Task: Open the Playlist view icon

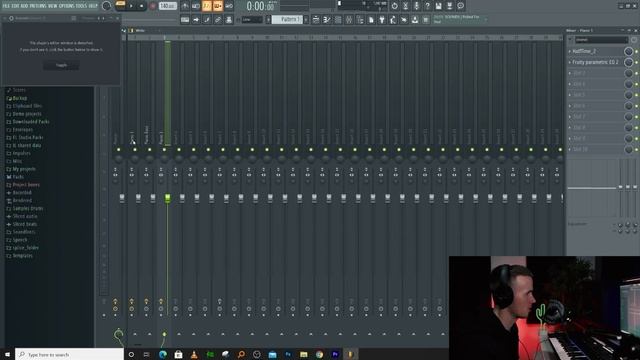Action: click(316, 20)
